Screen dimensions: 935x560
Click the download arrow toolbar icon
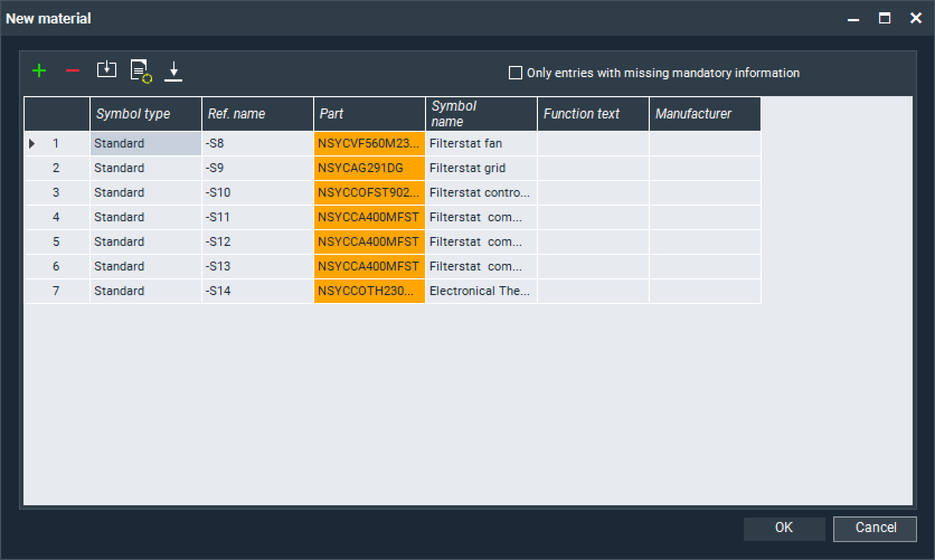click(173, 71)
